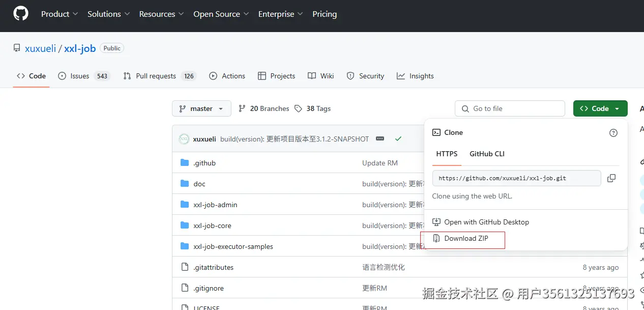Open the xxl-job-admin folder

coord(215,205)
